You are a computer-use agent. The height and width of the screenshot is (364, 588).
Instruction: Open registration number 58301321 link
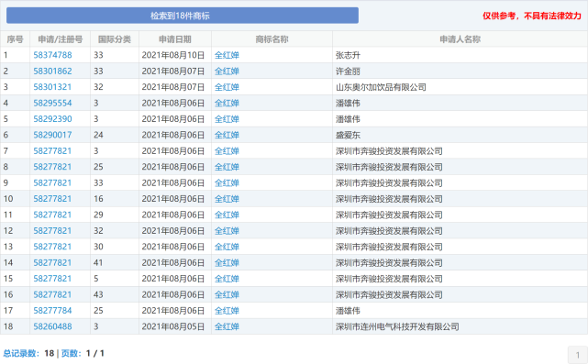click(x=52, y=87)
